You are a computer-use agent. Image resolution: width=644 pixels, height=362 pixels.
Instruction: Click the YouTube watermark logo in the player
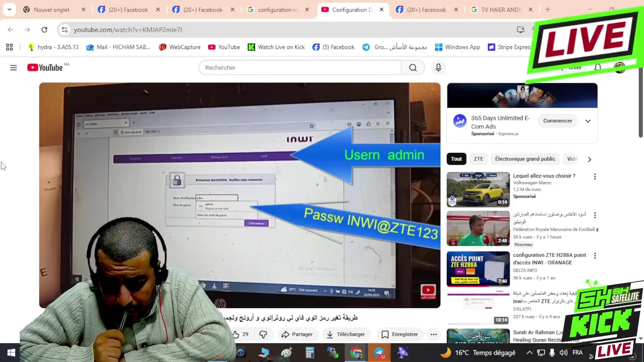(428, 292)
